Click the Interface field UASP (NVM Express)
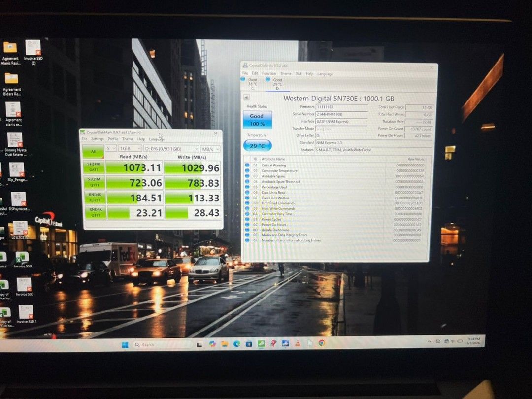Viewport: 532px width, 399px height. point(341,122)
